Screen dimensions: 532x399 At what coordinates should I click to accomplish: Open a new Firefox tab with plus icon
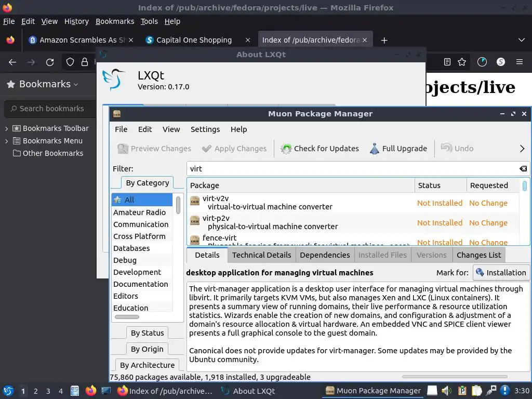(x=384, y=41)
